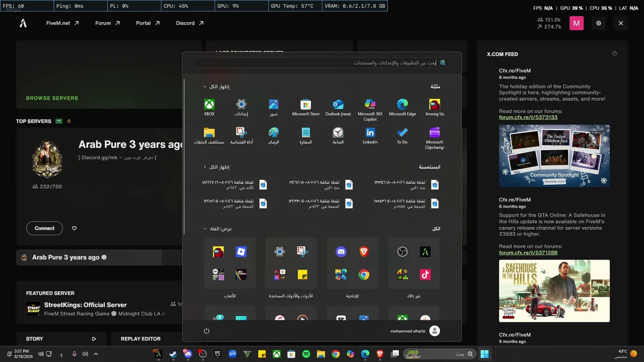Open Spotify from the taskbar
The width and height of the screenshot is (644, 362).
[306, 354]
